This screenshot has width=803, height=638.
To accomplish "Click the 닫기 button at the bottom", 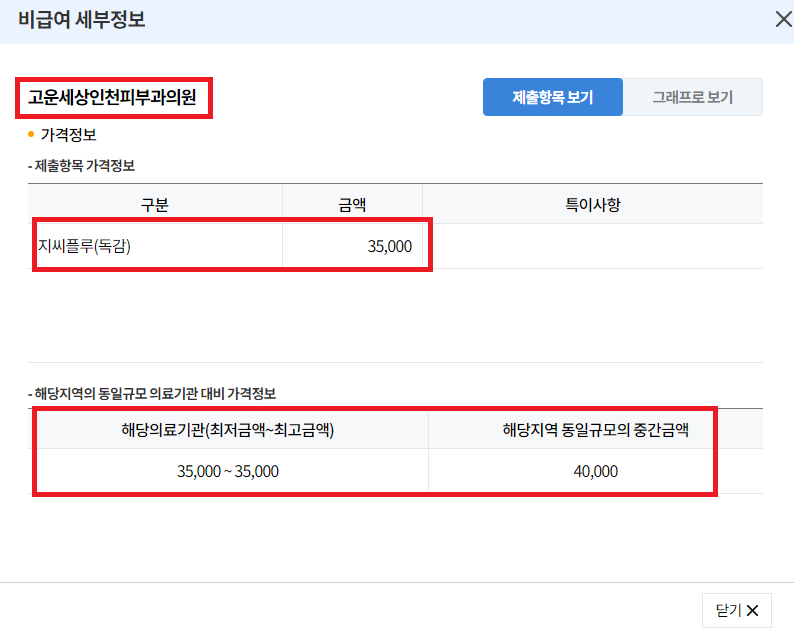I will tap(736, 610).
